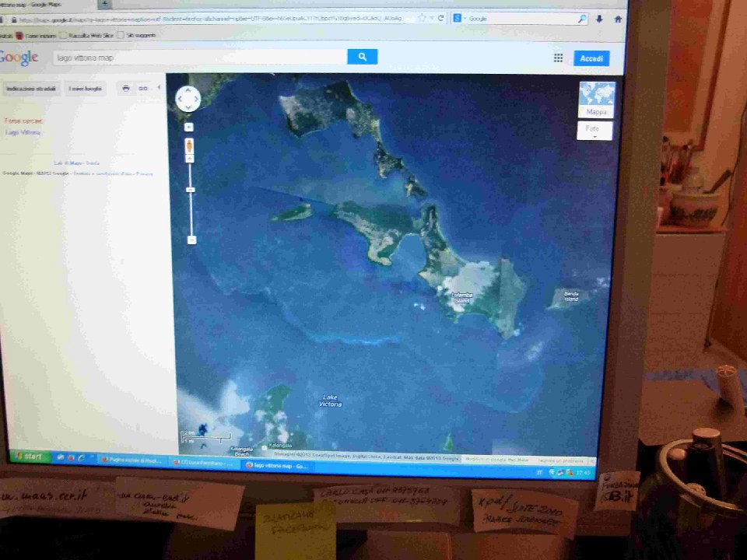Image resolution: width=747 pixels, height=560 pixels.
Task: Click the Lolemba Island map label
Action: [x=462, y=298]
